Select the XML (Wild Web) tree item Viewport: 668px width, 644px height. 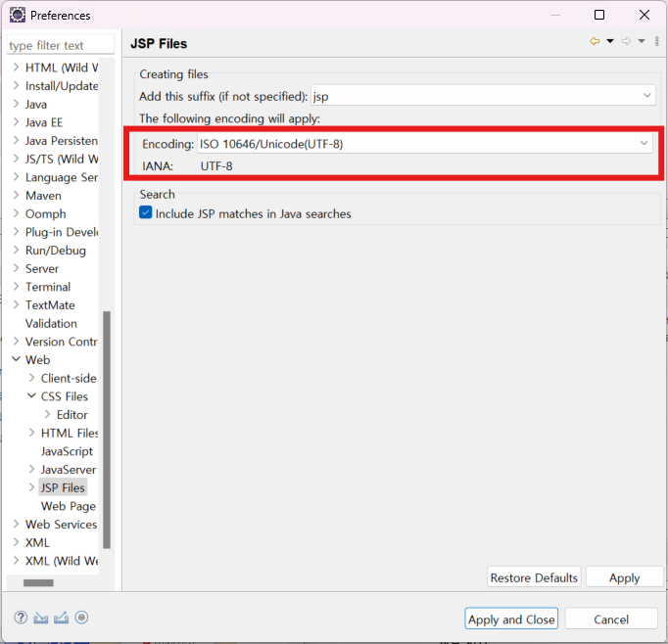(62, 561)
